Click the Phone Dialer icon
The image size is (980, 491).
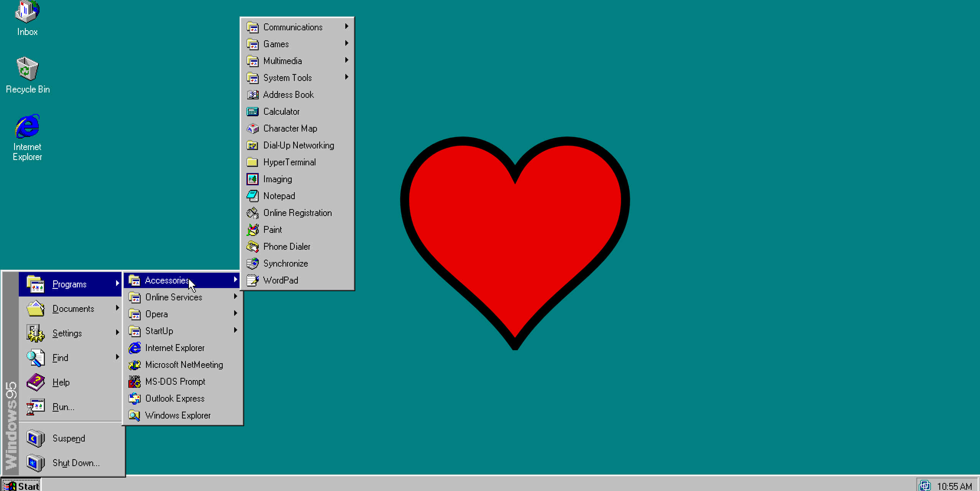(x=252, y=247)
